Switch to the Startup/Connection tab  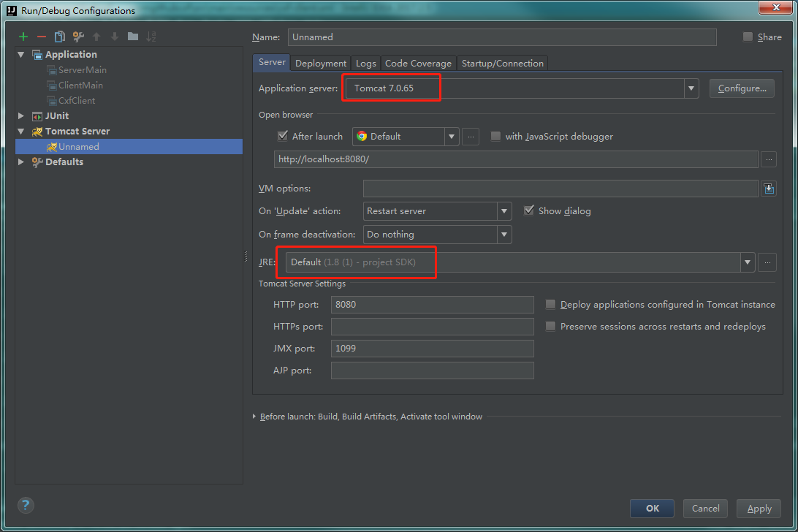pyautogui.click(x=502, y=63)
